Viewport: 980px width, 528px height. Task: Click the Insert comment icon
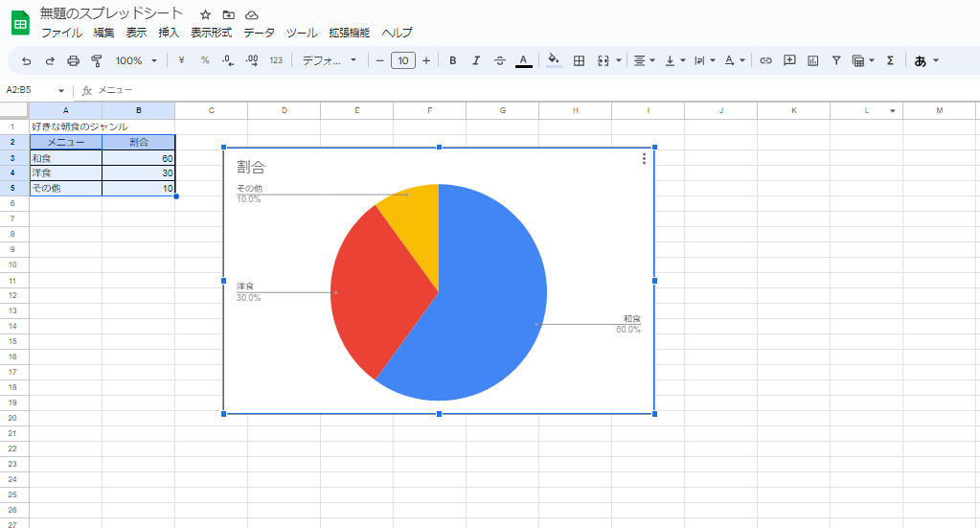pos(789,60)
